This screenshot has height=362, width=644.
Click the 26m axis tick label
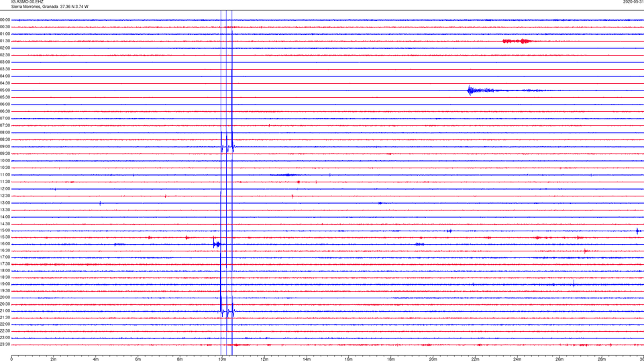pyautogui.click(x=559, y=359)
